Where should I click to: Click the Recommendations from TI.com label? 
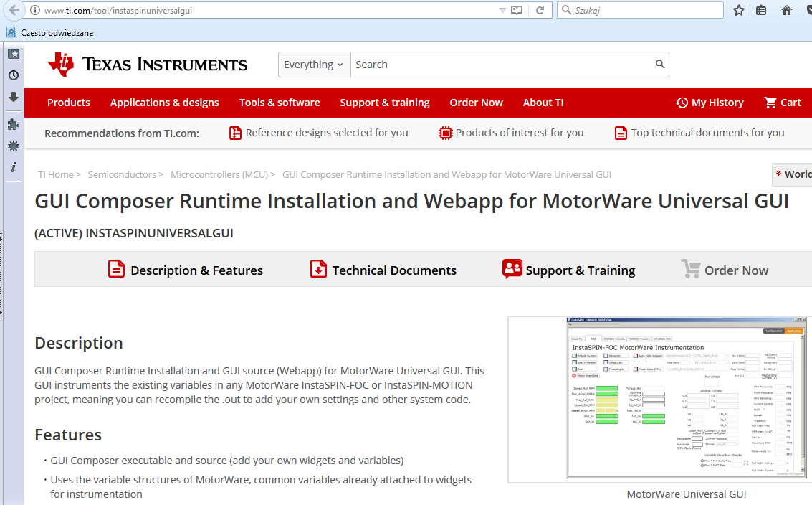[122, 133]
